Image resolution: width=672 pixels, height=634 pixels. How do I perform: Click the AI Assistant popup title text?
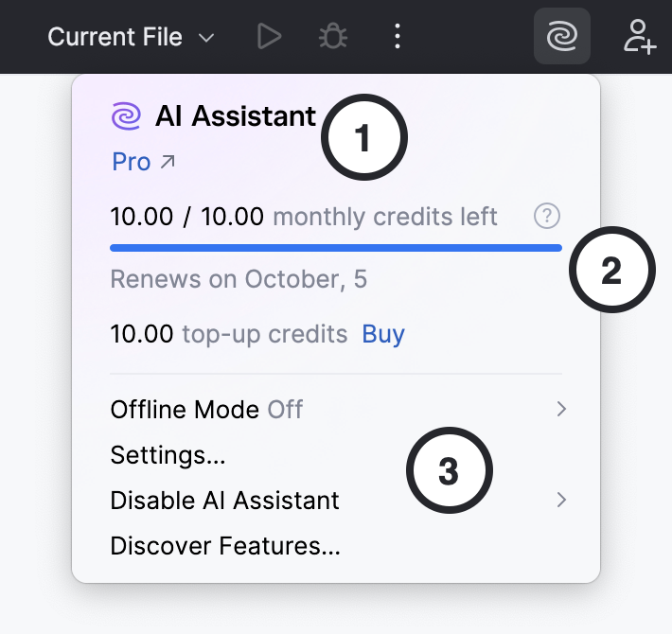click(236, 116)
